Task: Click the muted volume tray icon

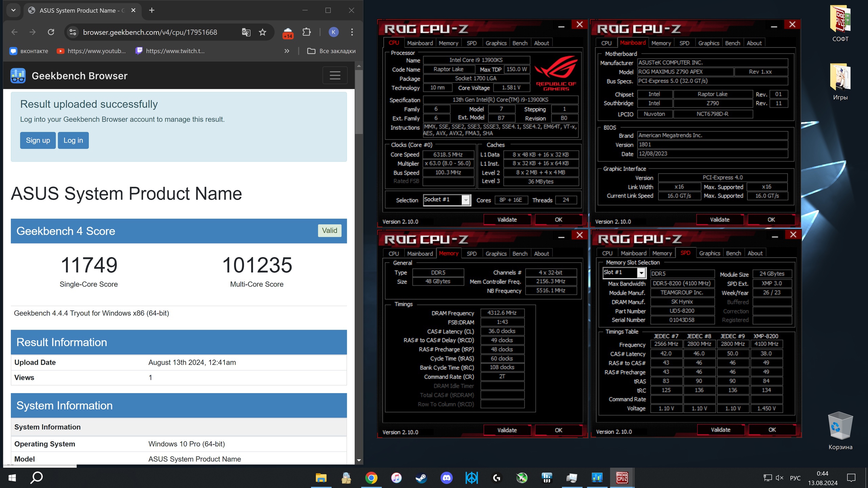Action: coord(780,478)
